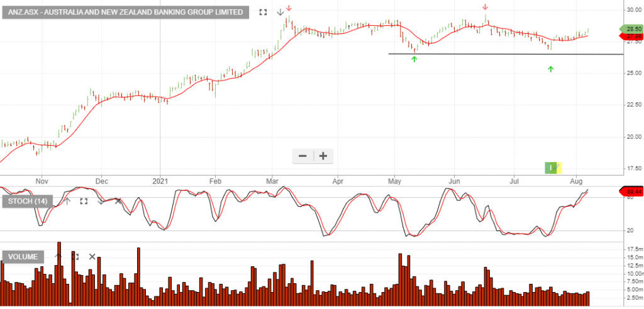644x309 pixels.
Task: Click the ANZ.ASX chart title label
Action: click(126, 13)
